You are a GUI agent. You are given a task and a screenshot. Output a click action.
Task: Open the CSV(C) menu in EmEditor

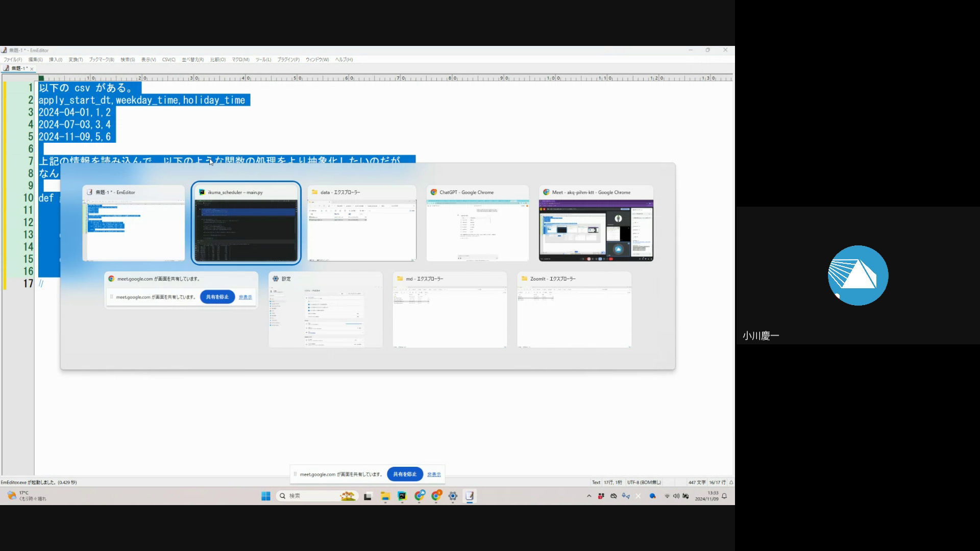168,60
